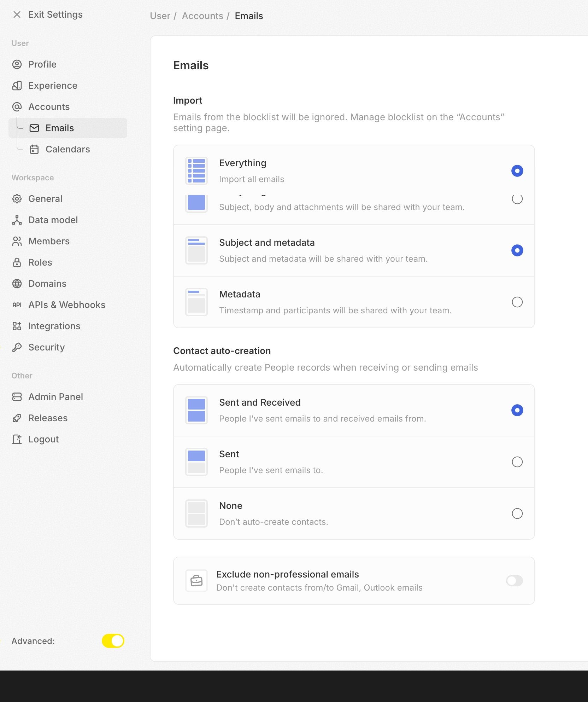
Task: Open the Admin Panel page
Action: [55, 397]
